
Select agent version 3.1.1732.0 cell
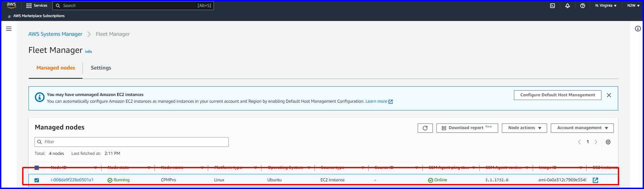tap(496, 180)
